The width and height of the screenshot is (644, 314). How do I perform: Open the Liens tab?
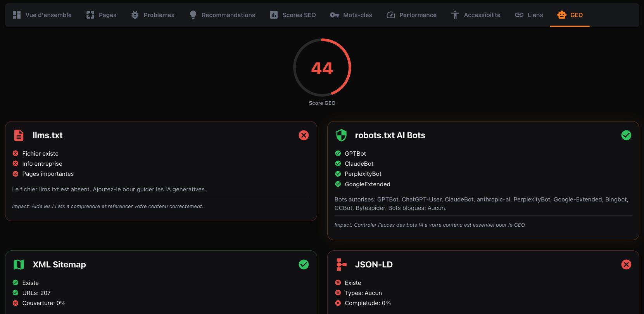click(529, 15)
